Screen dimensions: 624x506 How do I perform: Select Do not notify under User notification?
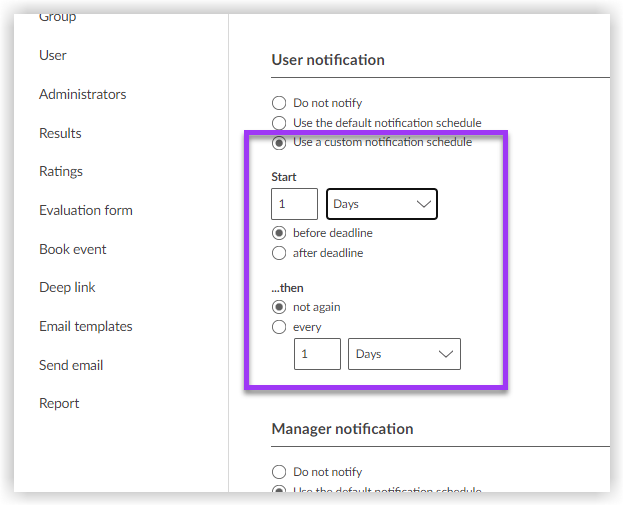click(279, 103)
